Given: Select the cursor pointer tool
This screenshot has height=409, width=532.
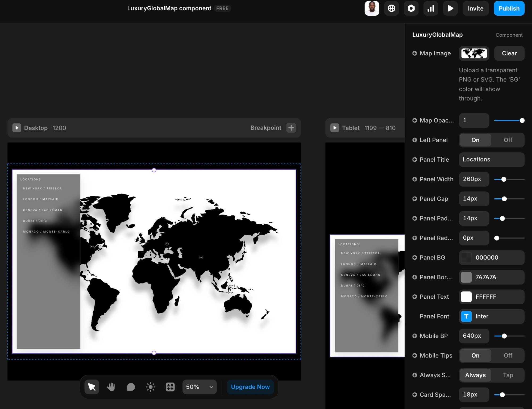Looking at the screenshot, I should 92,387.
